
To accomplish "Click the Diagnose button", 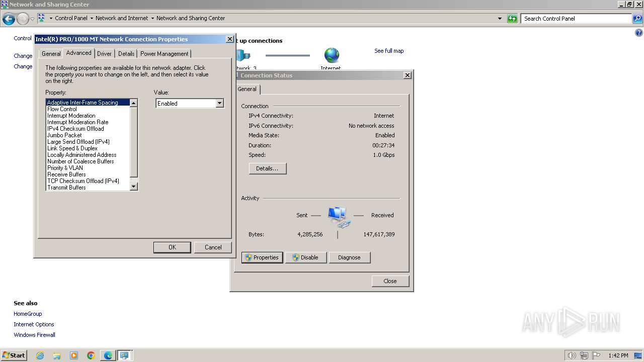I will point(349,257).
